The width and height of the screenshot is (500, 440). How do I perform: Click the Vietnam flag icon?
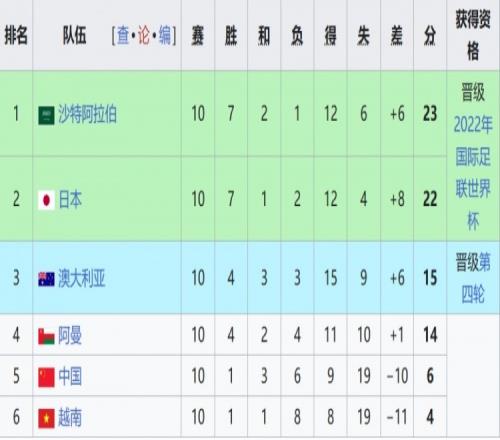click(46, 418)
